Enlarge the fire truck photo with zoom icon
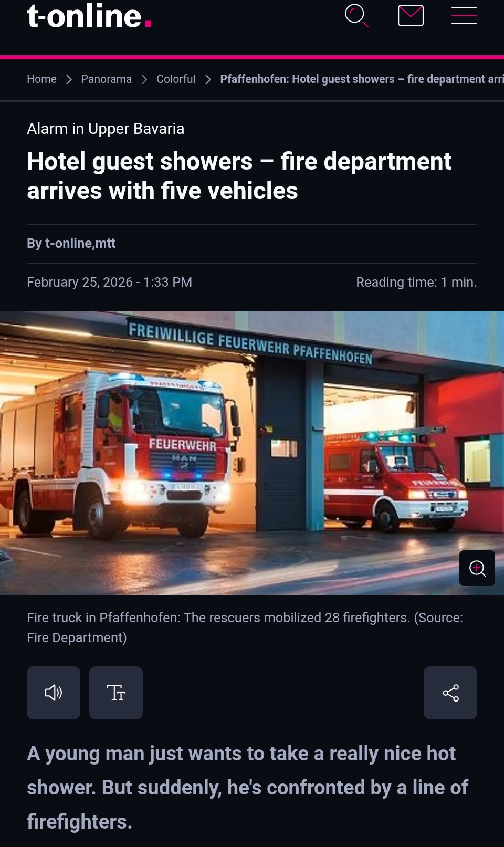 477,568
